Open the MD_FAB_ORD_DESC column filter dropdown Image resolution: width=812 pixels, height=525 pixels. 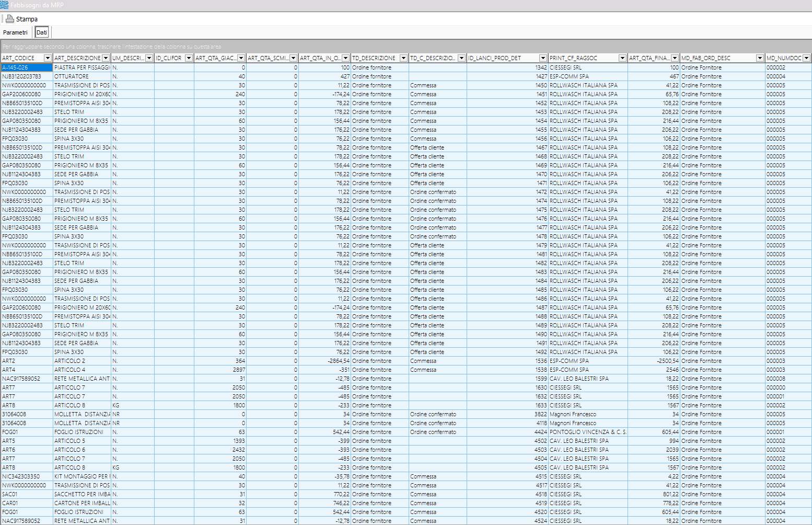(x=760, y=58)
